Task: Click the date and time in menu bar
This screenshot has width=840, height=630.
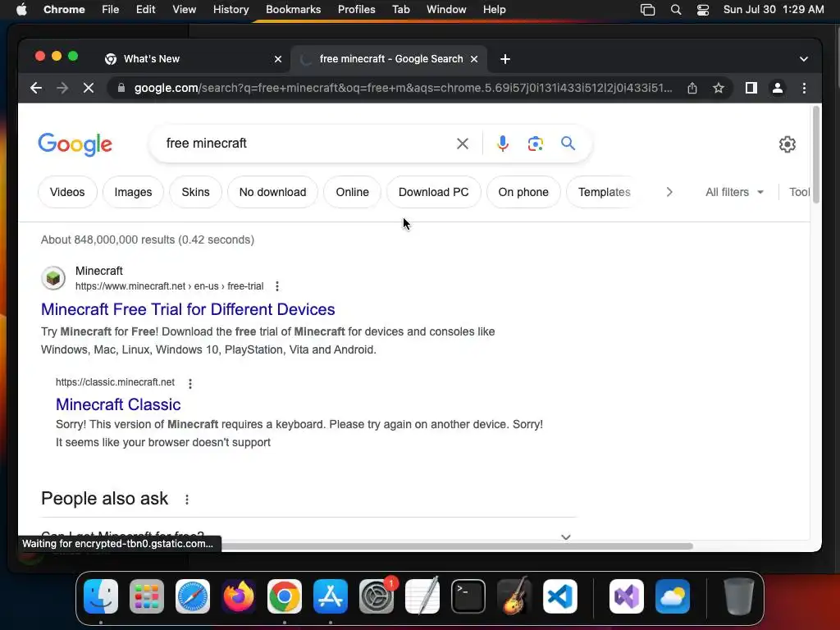Action: 774,10
